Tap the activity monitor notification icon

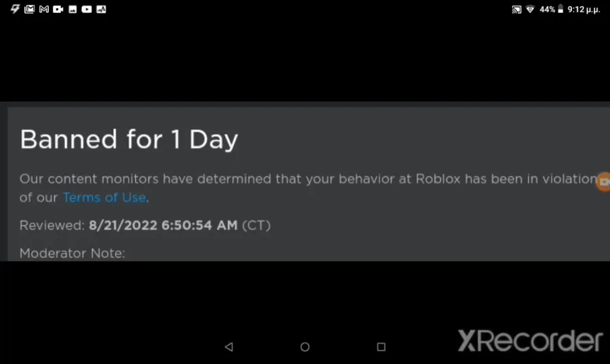101,9
